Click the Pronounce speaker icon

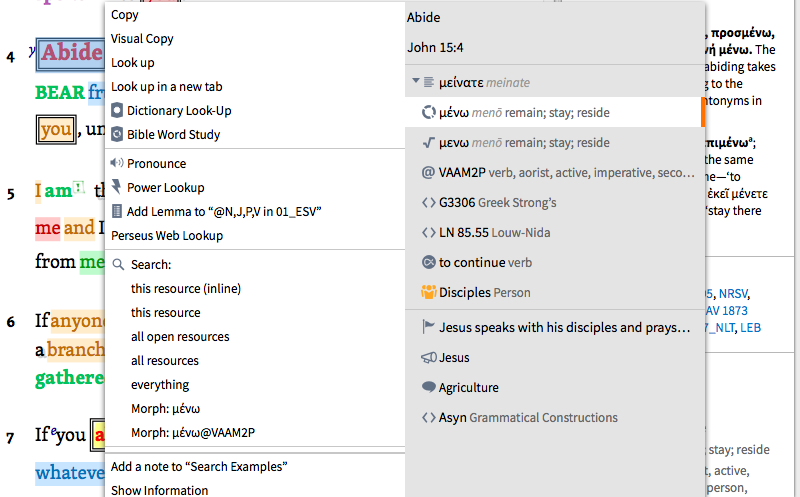click(118, 163)
